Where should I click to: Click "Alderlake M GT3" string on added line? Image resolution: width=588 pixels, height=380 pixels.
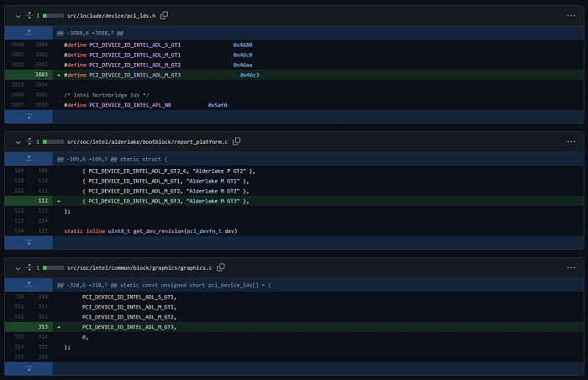click(213, 202)
